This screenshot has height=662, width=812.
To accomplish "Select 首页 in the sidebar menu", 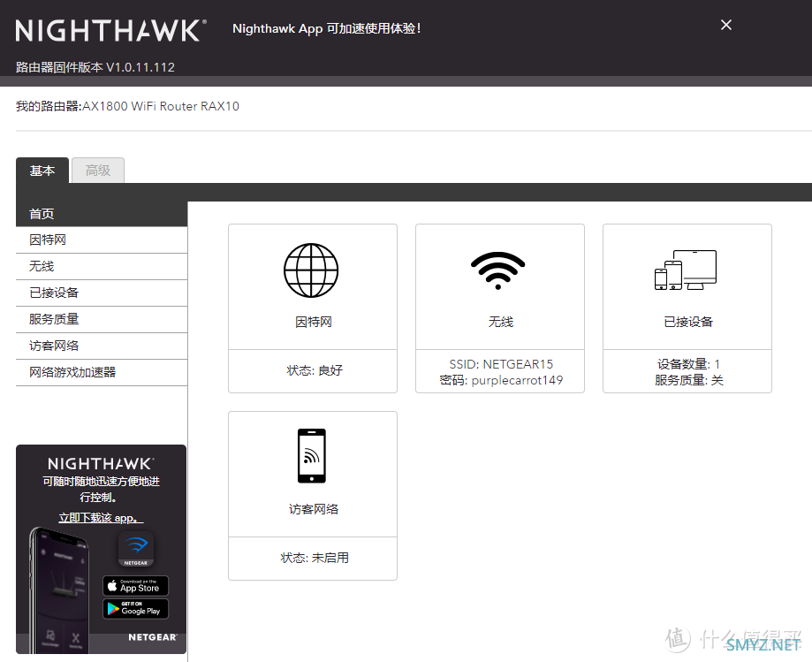I will pos(102,214).
